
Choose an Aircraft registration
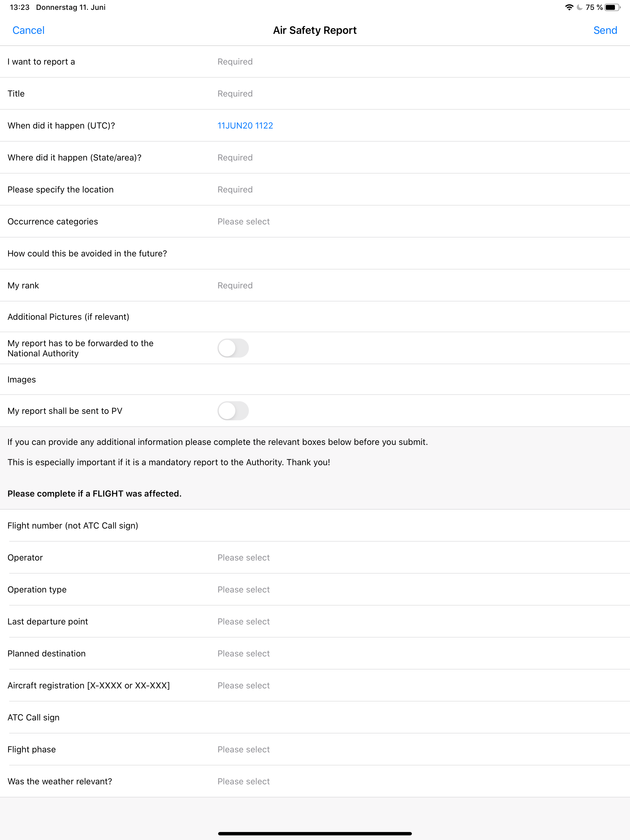244,685
